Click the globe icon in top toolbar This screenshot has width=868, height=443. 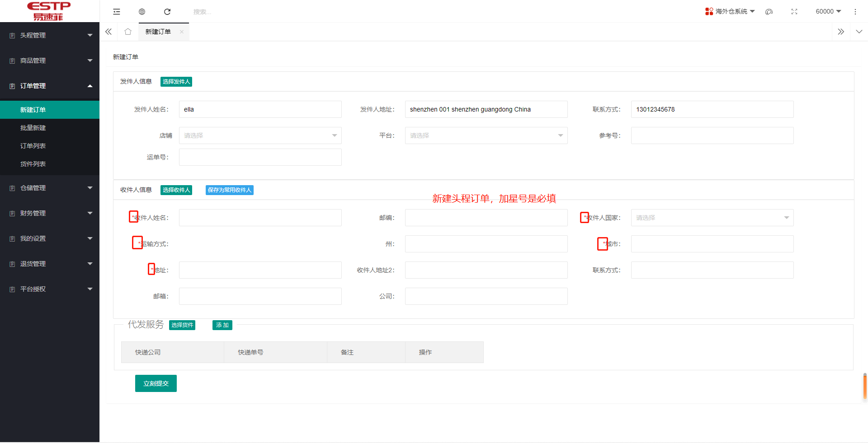(x=142, y=12)
